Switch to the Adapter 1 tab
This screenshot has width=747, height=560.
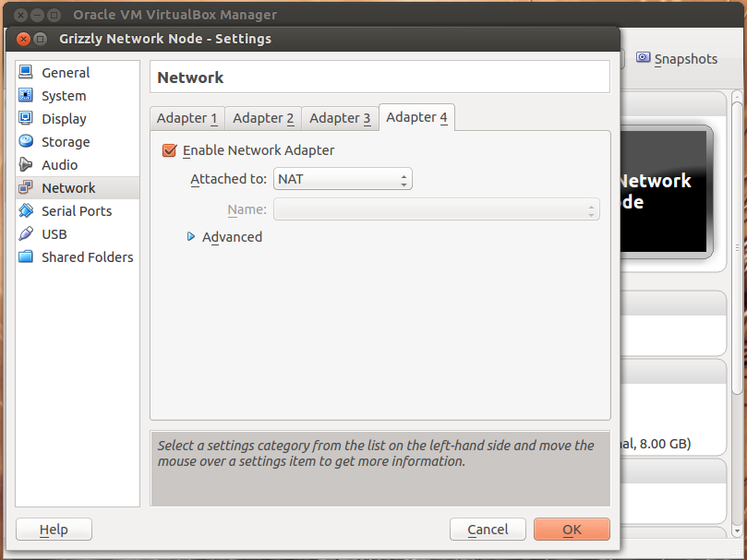(187, 118)
